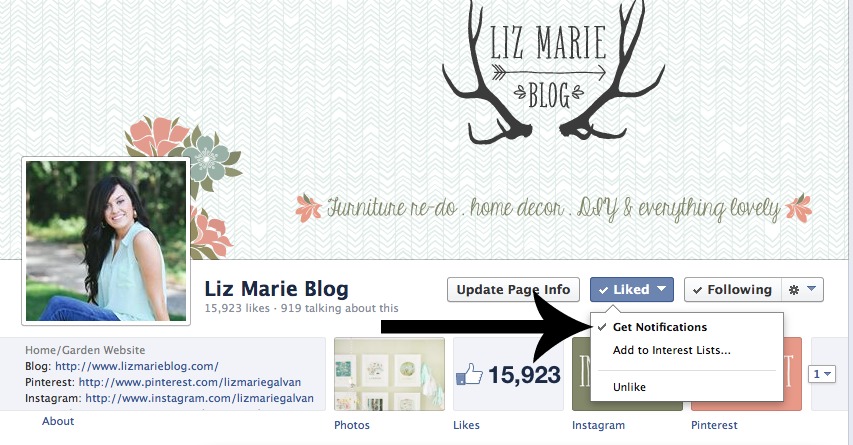This screenshot has width=853, height=445.
Task: Open the profile picture of Liz Marie Blog
Action: (106, 241)
